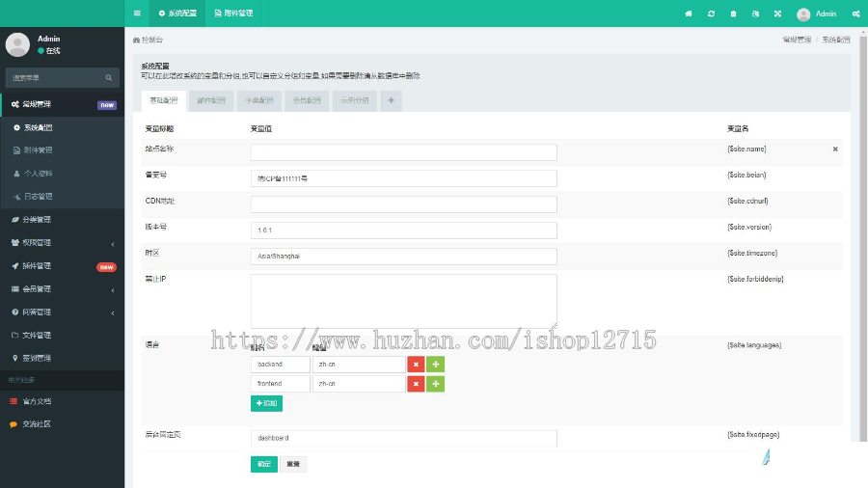
Task: Open the Admin user avatar menu
Action: pos(816,14)
